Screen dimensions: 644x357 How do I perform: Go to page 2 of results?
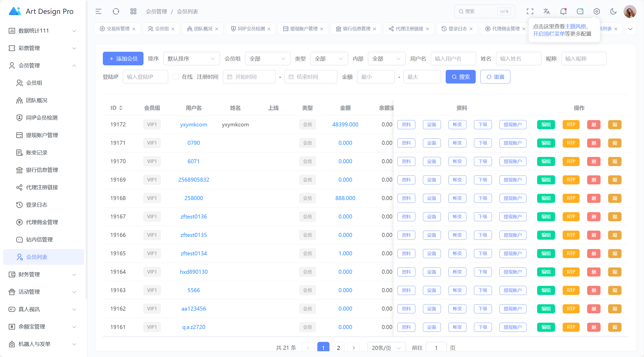(x=339, y=348)
